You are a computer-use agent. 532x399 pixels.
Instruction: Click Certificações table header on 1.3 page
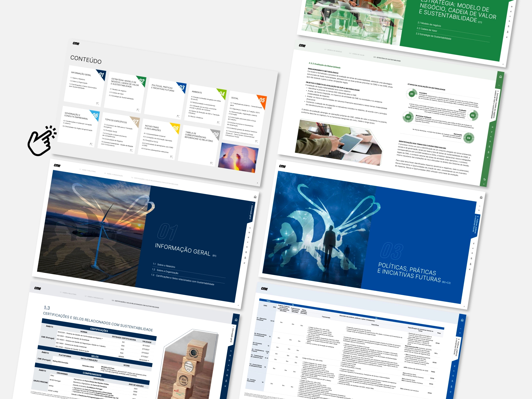[99, 330]
